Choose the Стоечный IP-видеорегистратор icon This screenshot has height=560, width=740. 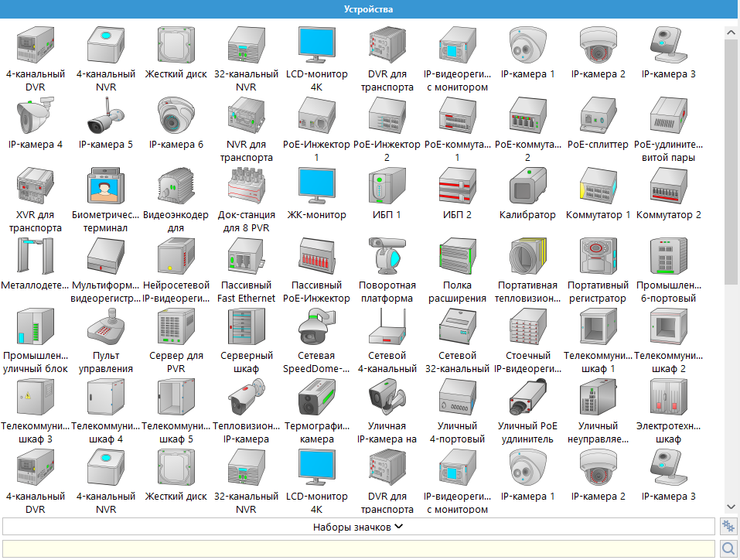(x=527, y=326)
